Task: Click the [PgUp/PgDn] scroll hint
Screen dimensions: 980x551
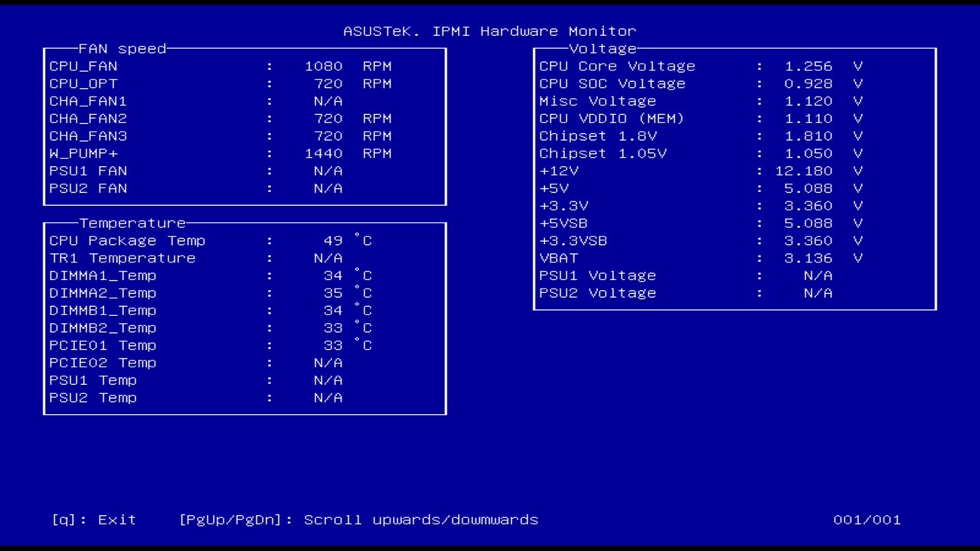Action: (x=358, y=520)
